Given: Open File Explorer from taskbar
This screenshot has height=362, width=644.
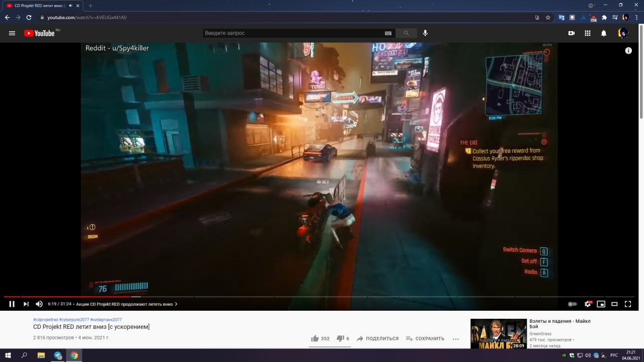Looking at the screenshot, I should tap(41, 355).
